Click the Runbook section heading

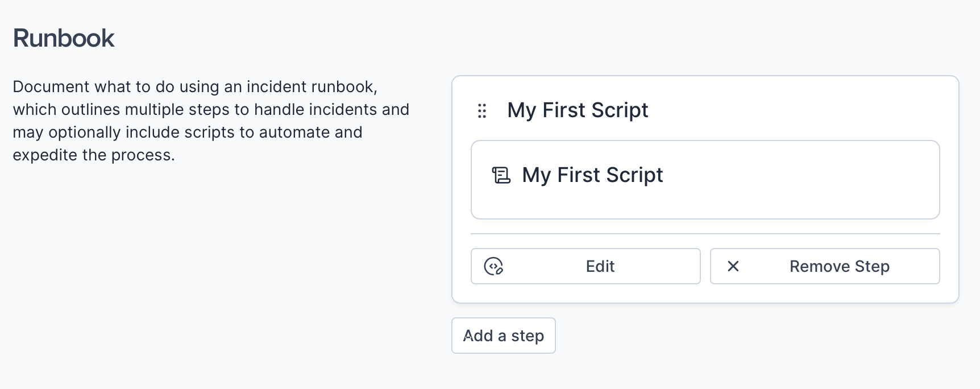coord(64,38)
